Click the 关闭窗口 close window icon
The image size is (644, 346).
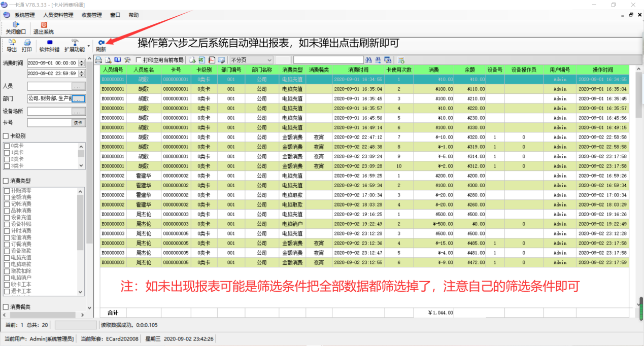pos(16,24)
